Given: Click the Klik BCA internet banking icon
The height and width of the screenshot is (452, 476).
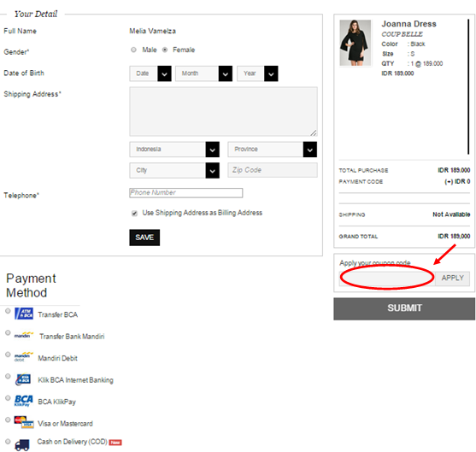Looking at the screenshot, I should (23, 379).
